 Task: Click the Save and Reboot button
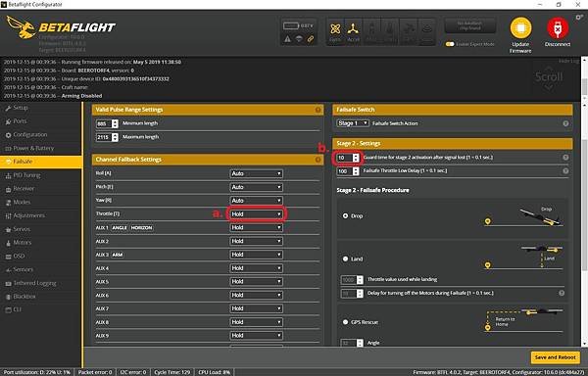click(x=555, y=357)
